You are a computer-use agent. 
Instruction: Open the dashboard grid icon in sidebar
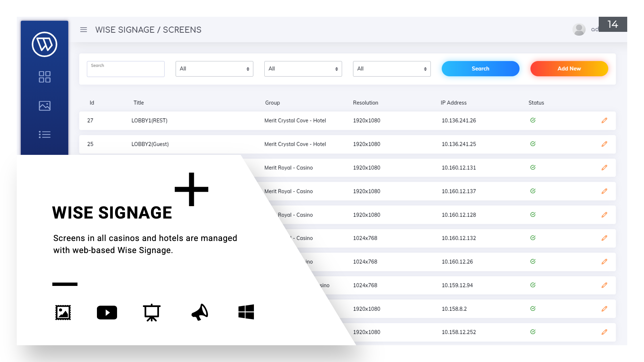coord(45,77)
